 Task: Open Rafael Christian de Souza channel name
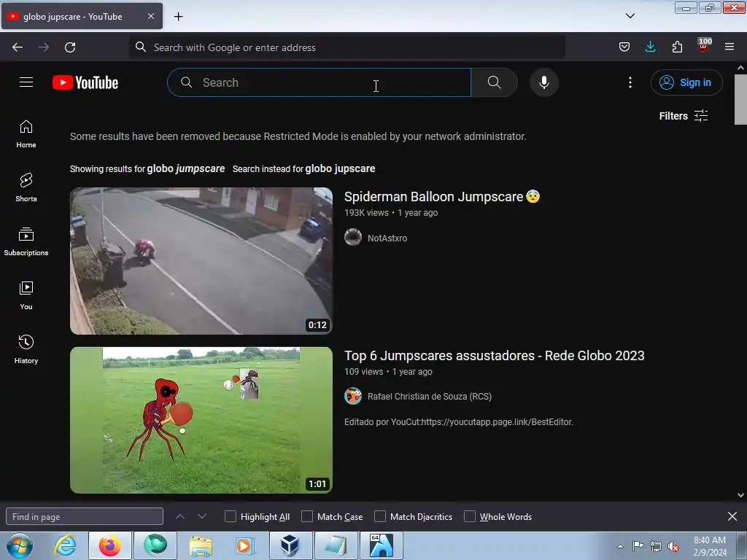click(x=429, y=396)
